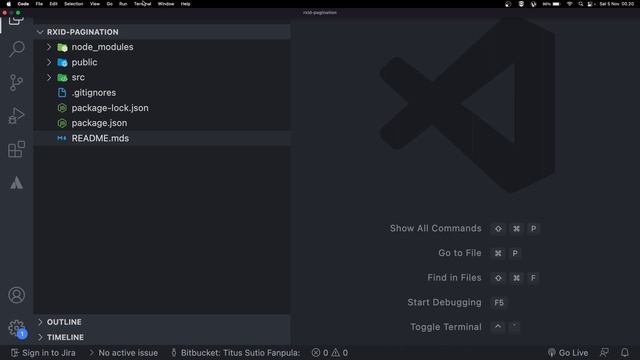
Task: Click Sign in to Jira
Action: point(43,353)
